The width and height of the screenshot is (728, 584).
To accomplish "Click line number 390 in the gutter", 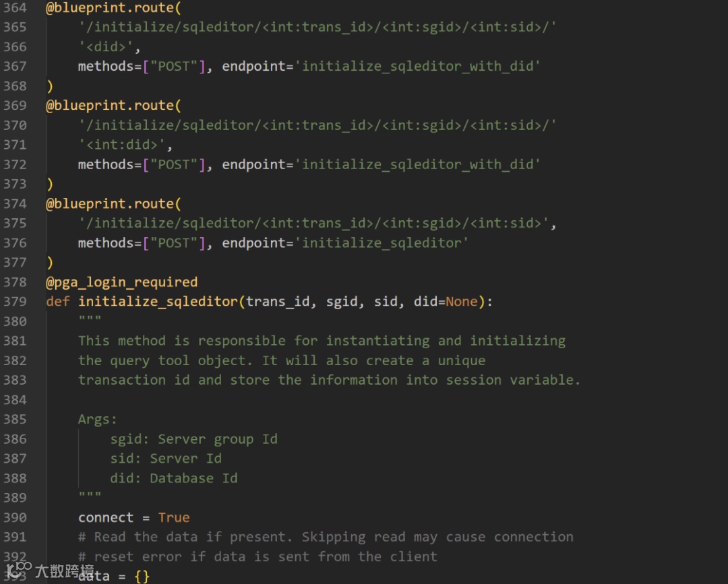I will 15,517.
